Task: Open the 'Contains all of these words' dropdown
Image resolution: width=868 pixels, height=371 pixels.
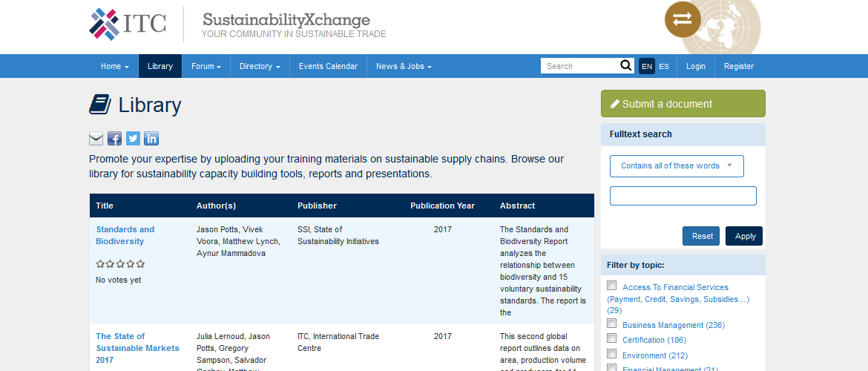Action: point(677,166)
